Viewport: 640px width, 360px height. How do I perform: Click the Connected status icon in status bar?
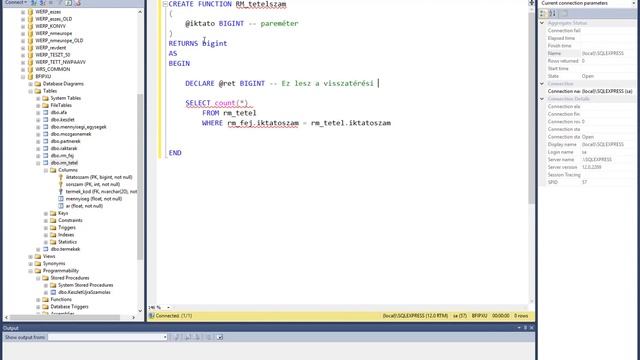151,316
